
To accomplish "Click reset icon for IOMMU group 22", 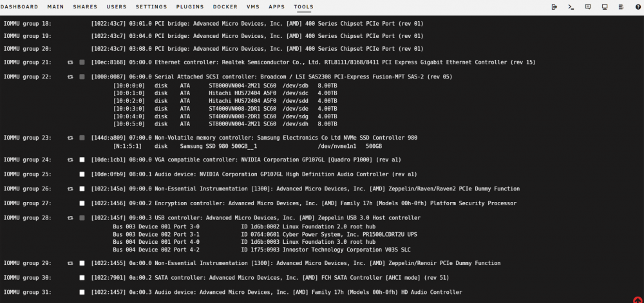I will coord(70,77).
